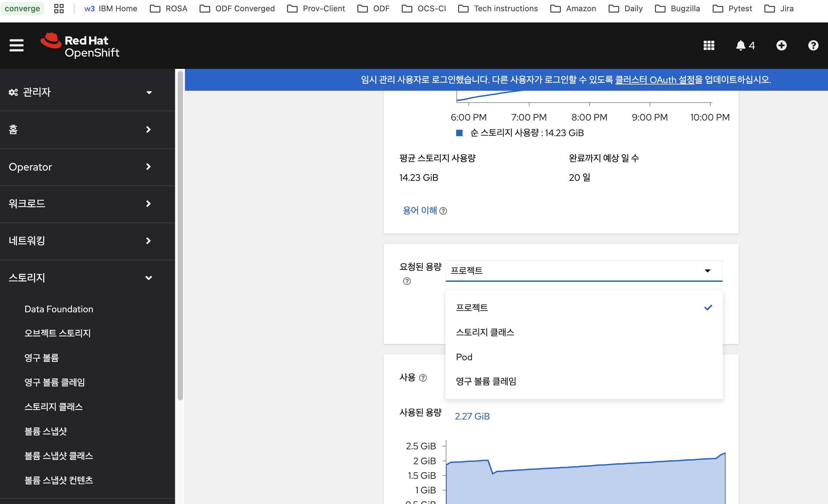828x504 pixels.
Task: Click help icon next to 사용 label
Action: pyautogui.click(x=423, y=378)
